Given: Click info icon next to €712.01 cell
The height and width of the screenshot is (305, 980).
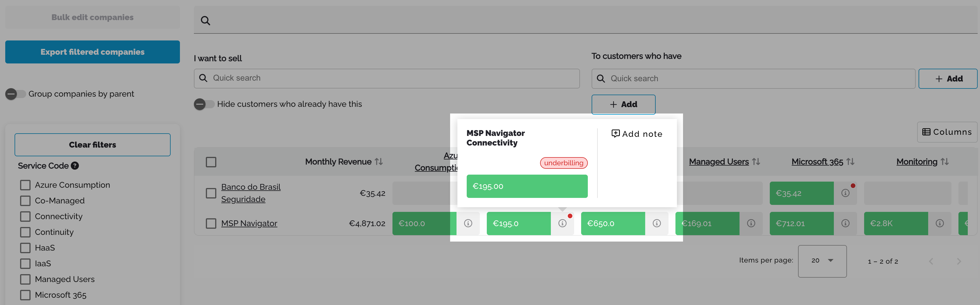Looking at the screenshot, I should [845, 223].
